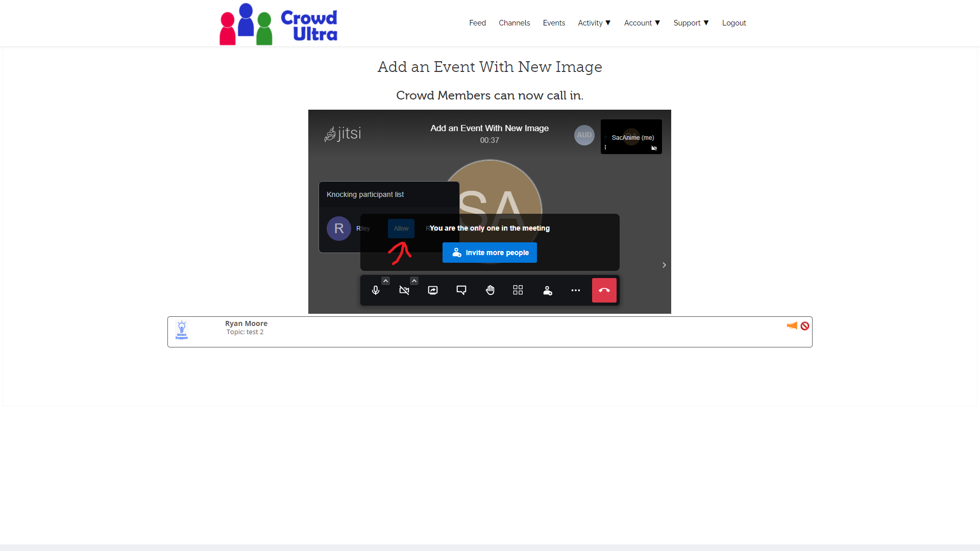Go to the Events menu item
The image size is (980, 551).
(x=554, y=22)
